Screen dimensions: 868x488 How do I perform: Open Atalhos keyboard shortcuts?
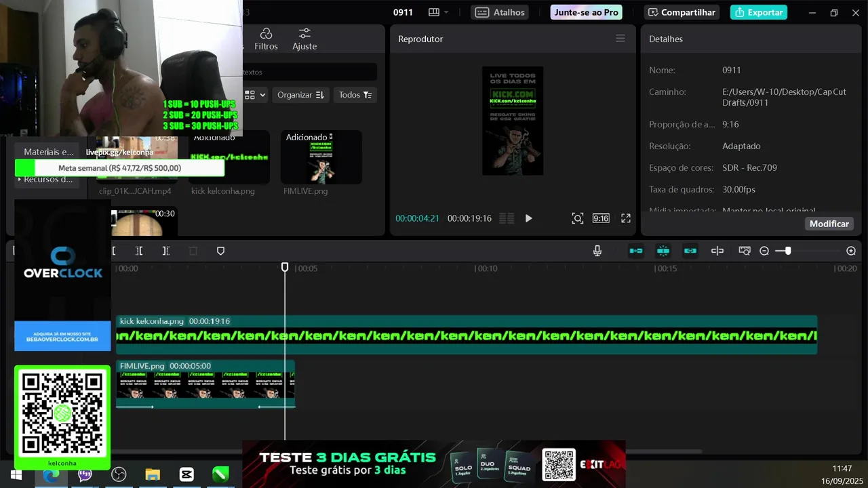500,12
